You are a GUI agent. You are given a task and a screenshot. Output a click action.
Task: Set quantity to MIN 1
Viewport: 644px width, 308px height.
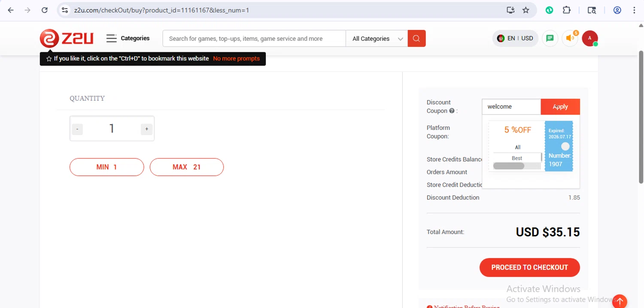point(106,167)
